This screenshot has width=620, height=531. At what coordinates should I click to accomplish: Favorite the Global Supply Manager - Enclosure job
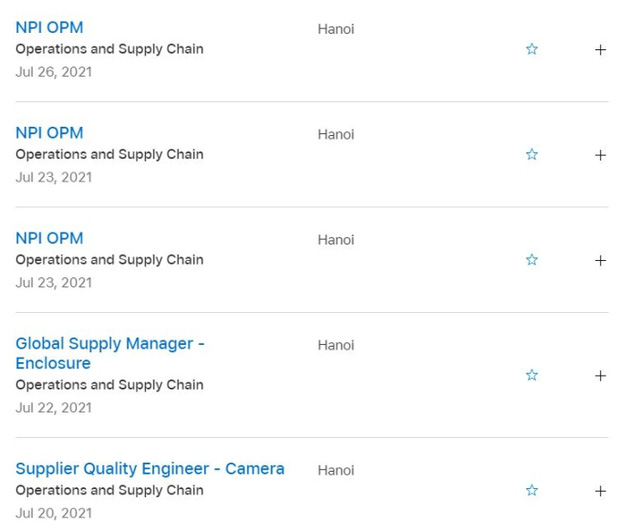[x=532, y=376]
